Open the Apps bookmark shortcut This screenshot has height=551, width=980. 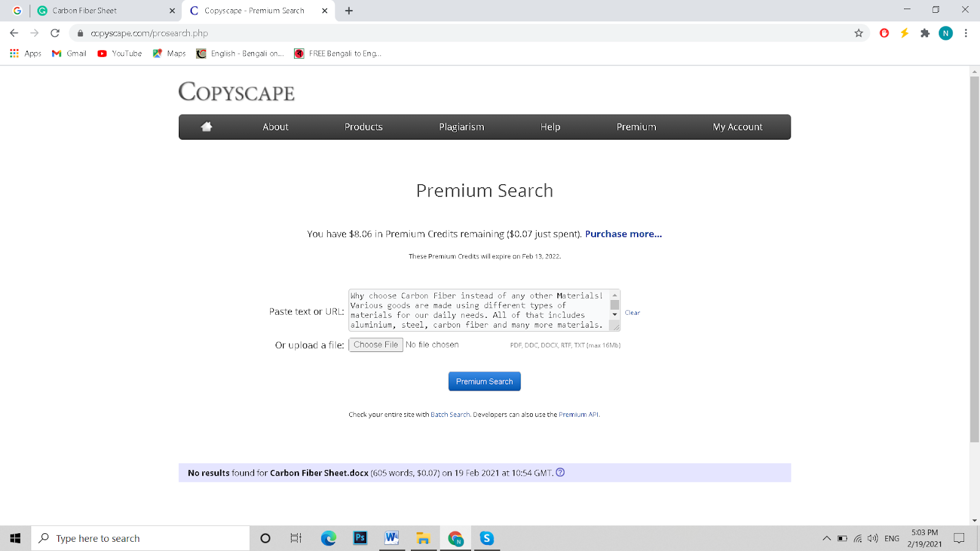point(26,53)
